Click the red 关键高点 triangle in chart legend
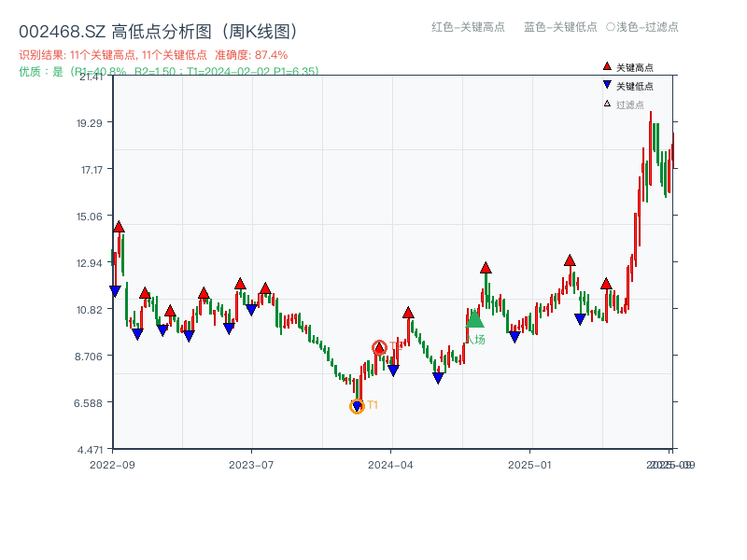The width and height of the screenshot is (747, 560). coord(607,66)
